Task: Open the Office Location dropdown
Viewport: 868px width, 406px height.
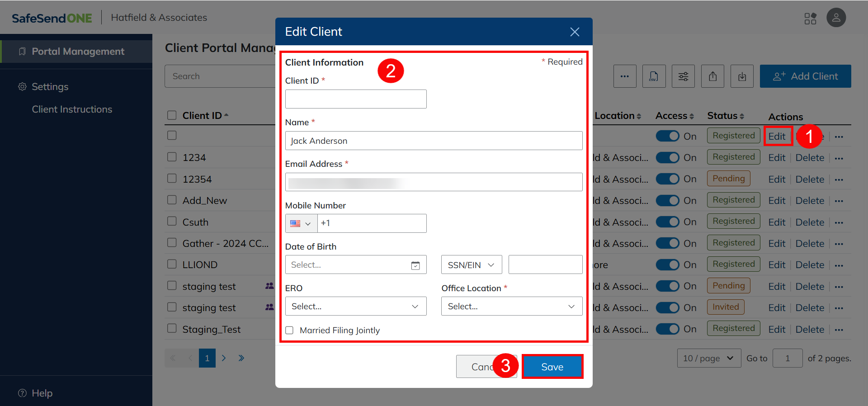Action: 511,307
